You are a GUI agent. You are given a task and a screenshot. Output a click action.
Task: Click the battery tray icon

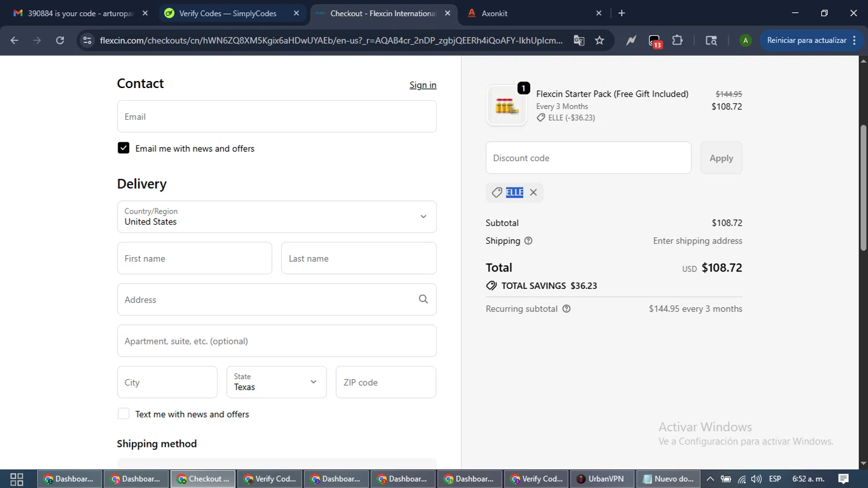point(726,479)
